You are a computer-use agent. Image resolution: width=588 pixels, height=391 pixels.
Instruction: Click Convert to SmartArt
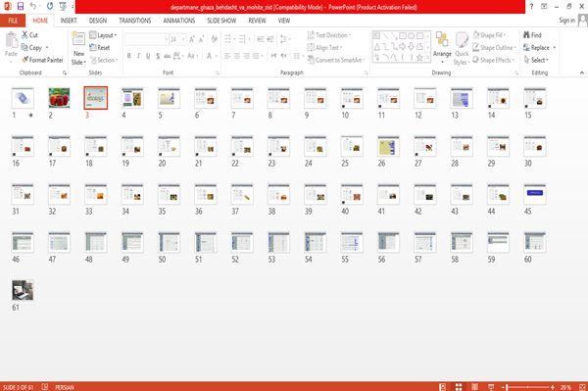point(336,60)
